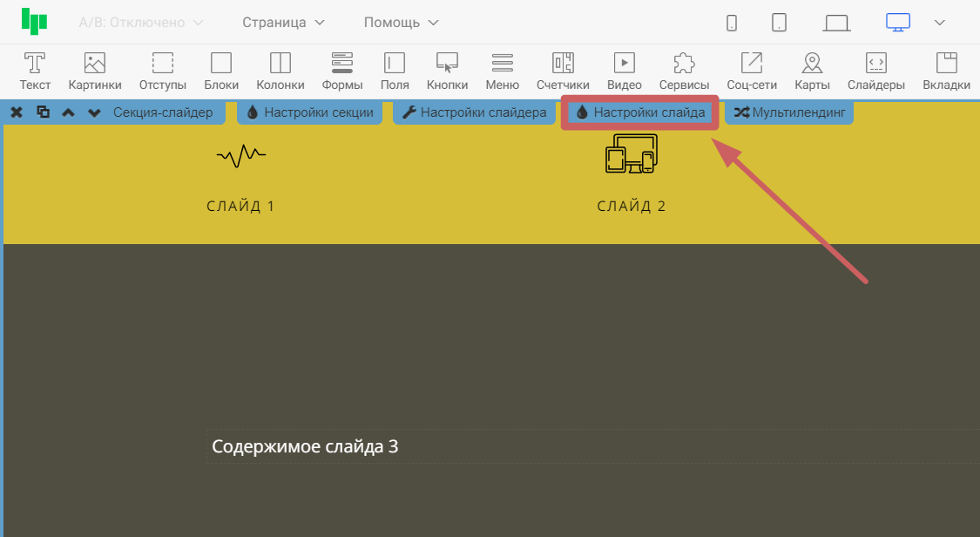Image resolution: width=980 pixels, height=537 pixels.
Task: Open the Помощь menu
Action: click(402, 23)
